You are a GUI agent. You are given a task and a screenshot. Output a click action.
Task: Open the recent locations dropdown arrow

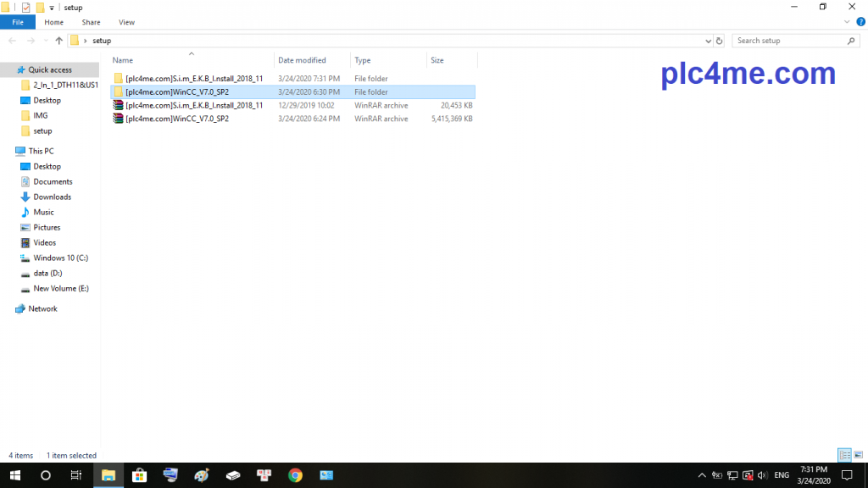click(x=45, y=41)
